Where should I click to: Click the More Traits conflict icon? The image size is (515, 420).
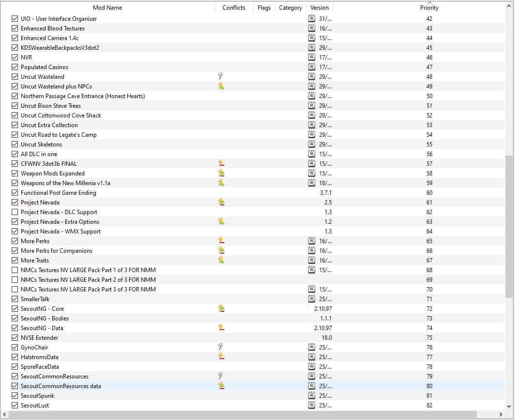(221, 261)
